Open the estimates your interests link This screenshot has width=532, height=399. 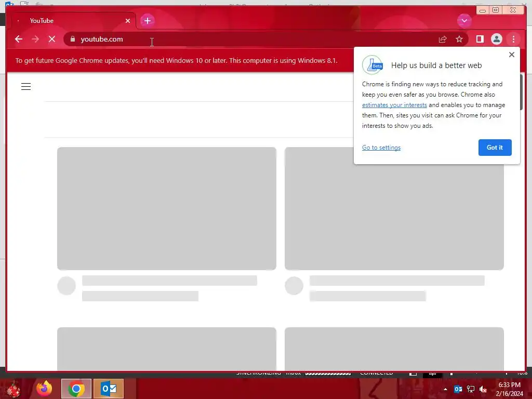[394, 105]
